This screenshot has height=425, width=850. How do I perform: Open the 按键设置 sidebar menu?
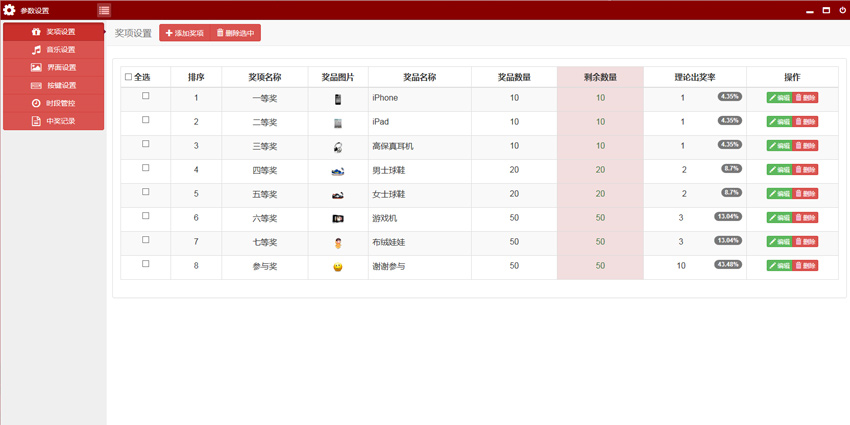click(53, 85)
